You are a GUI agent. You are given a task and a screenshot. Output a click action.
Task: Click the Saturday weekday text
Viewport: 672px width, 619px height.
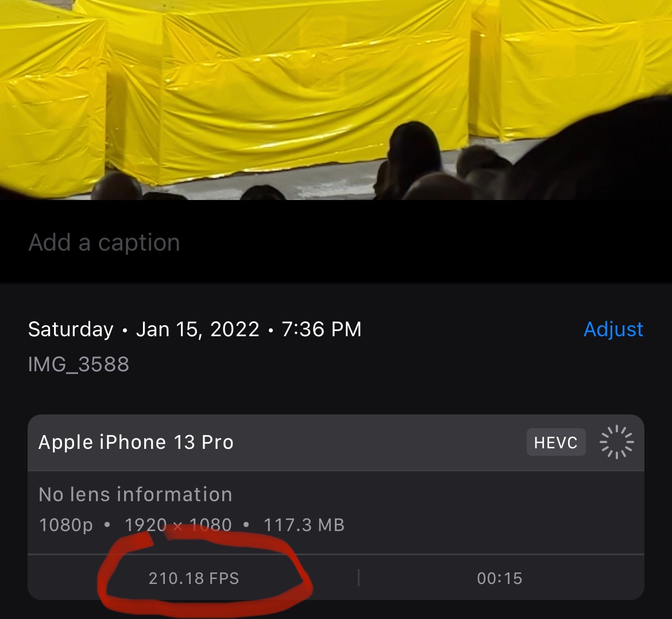coord(71,329)
